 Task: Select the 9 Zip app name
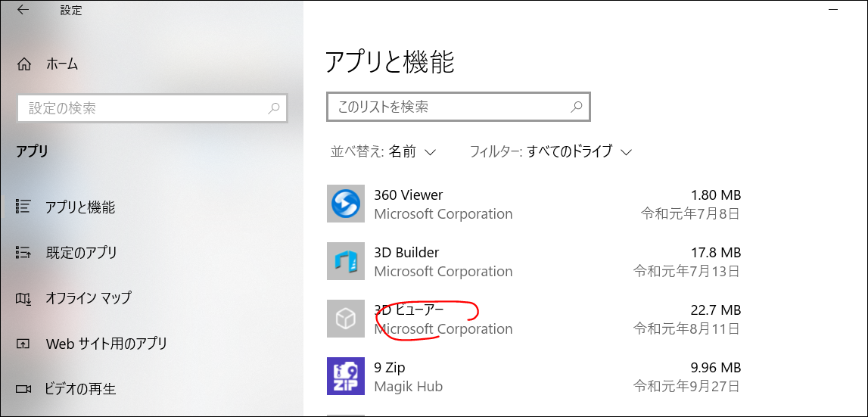390,367
